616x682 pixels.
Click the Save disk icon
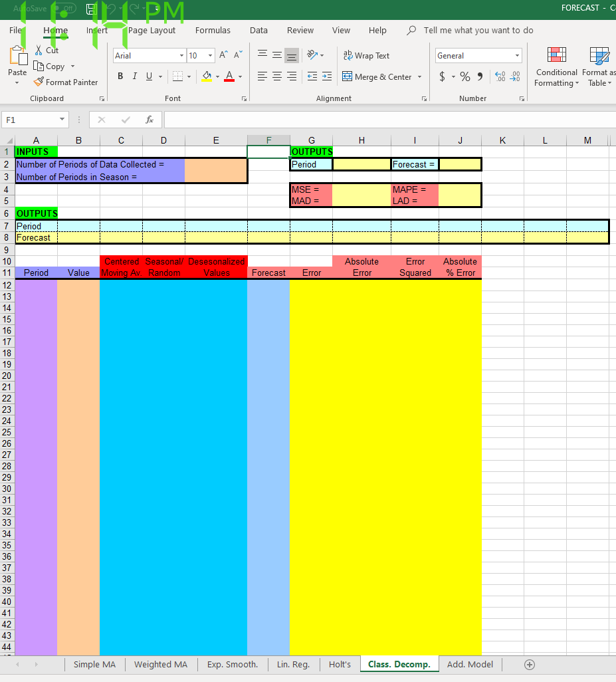(92, 9)
